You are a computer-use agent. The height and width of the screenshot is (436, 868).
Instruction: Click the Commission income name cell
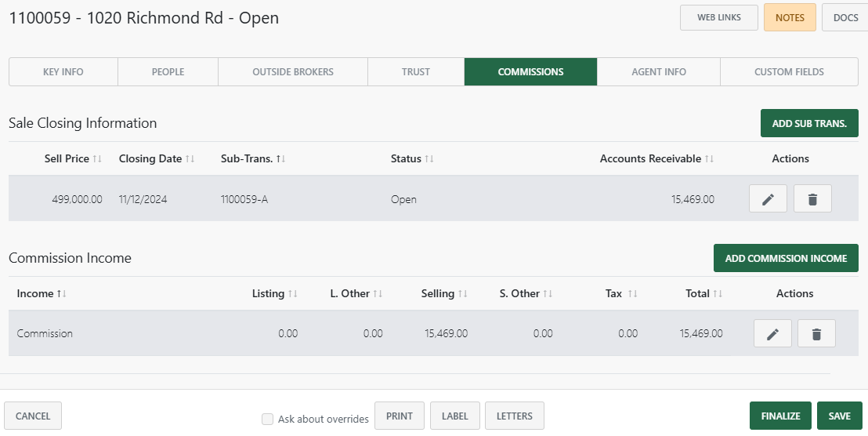tap(45, 333)
